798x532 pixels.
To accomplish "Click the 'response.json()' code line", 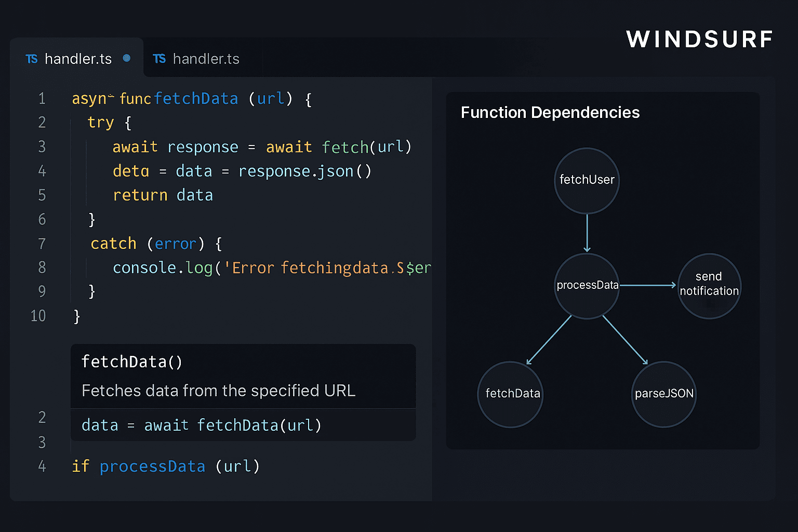I will point(242,171).
